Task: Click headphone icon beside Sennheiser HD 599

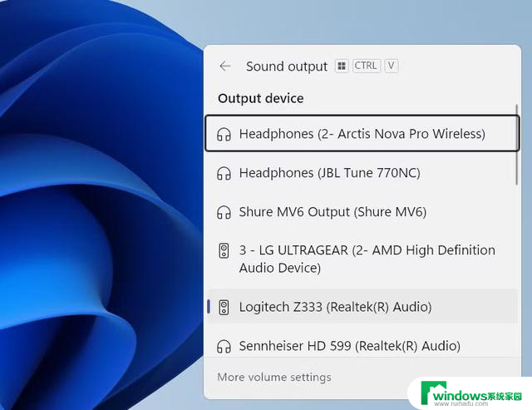Action: pos(224,346)
